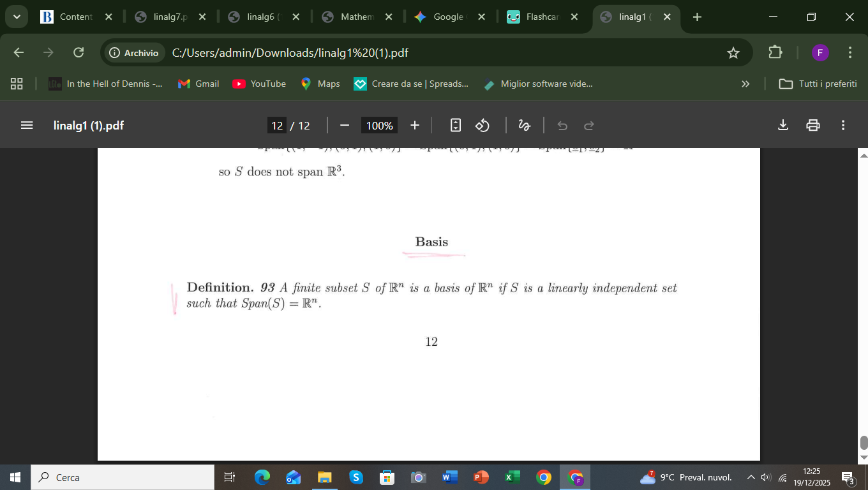Close the Flashcar tab
The height and width of the screenshot is (490, 868).
click(574, 17)
